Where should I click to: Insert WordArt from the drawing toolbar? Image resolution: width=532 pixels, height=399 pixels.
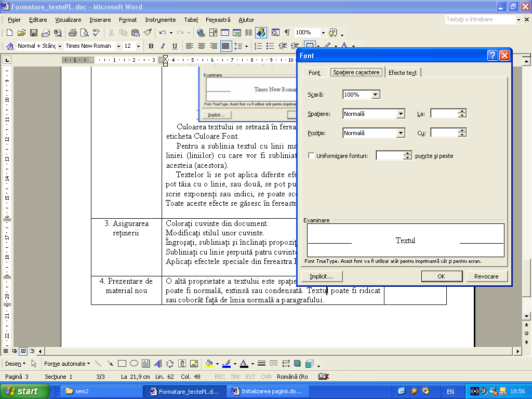tap(158, 364)
